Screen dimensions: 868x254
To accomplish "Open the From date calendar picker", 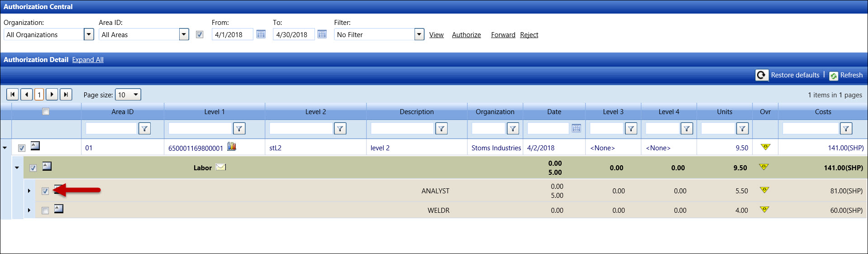I will (x=261, y=34).
